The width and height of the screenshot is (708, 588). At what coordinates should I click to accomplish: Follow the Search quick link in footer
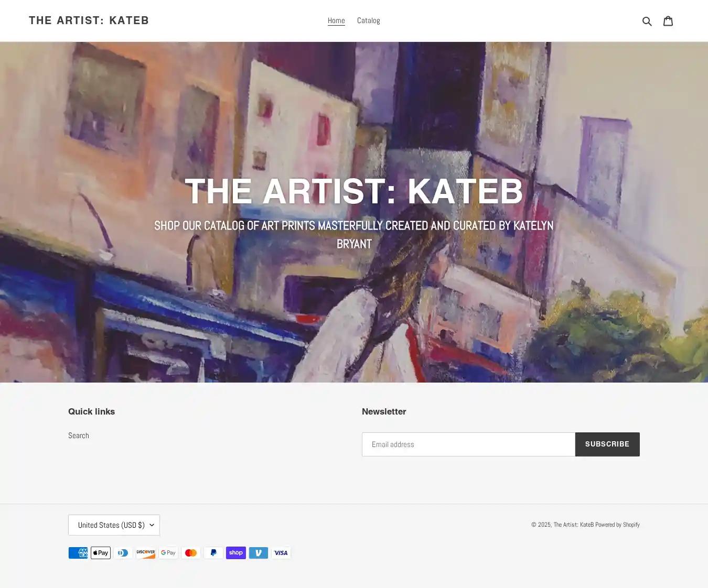pyautogui.click(x=79, y=435)
